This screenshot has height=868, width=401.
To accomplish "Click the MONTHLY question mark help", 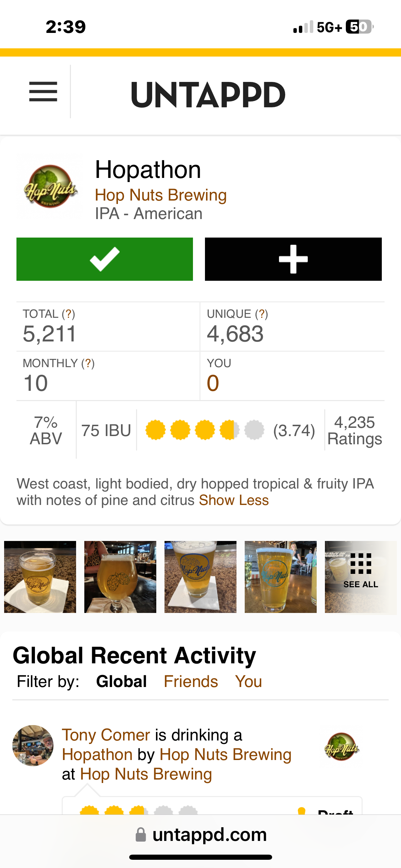I will [x=88, y=363].
